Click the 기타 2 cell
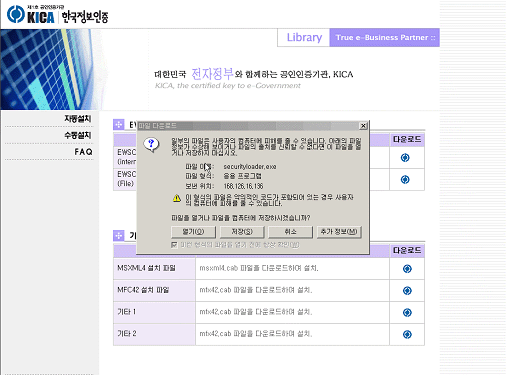 [x=154, y=334]
